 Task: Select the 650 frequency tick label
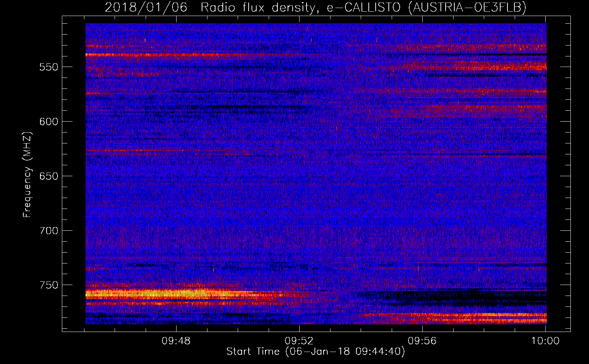[x=49, y=177]
